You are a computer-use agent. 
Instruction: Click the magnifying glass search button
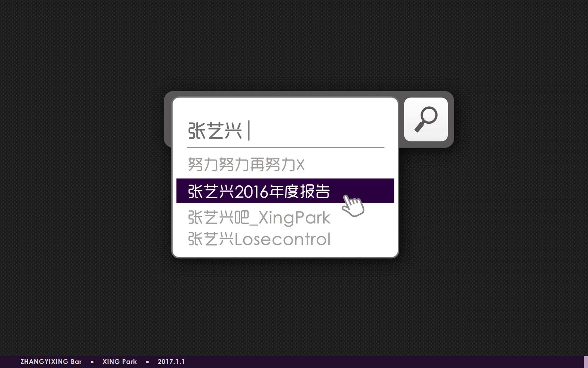click(x=426, y=119)
